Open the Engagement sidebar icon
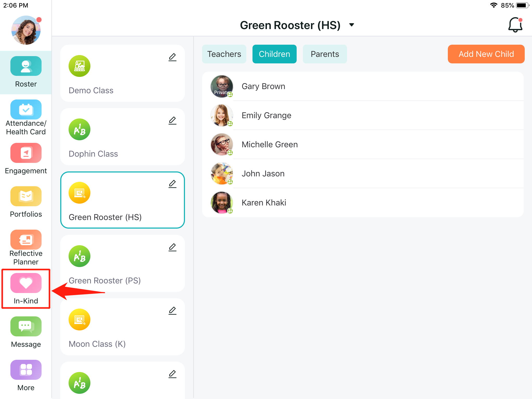This screenshot has height=399, width=532. (26, 153)
